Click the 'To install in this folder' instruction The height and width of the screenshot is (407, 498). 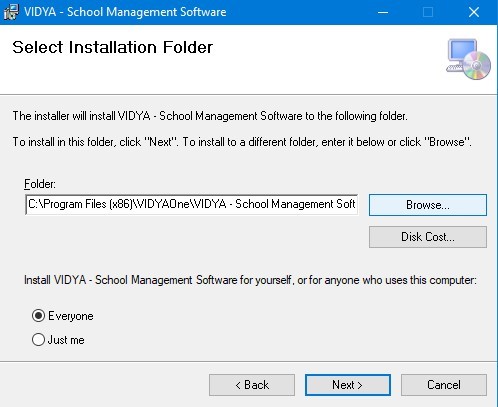(x=242, y=142)
